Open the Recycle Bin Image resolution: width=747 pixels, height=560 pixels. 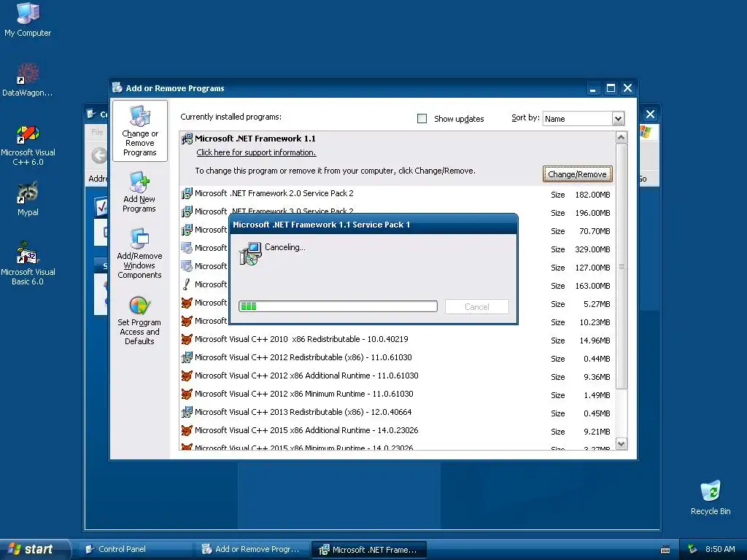[711, 497]
